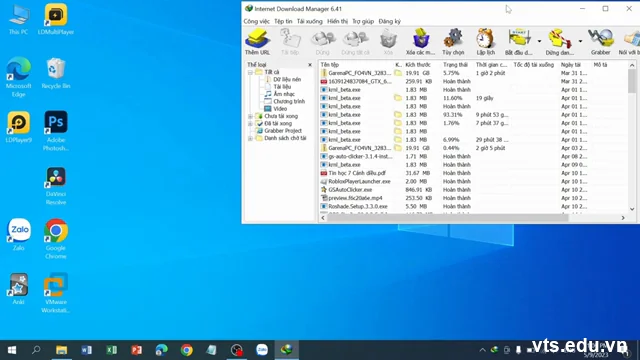Image resolution: width=640 pixels, height=360 pixels.
Task: Select VMware Workstation desktop icon
Action: [56, 293]
